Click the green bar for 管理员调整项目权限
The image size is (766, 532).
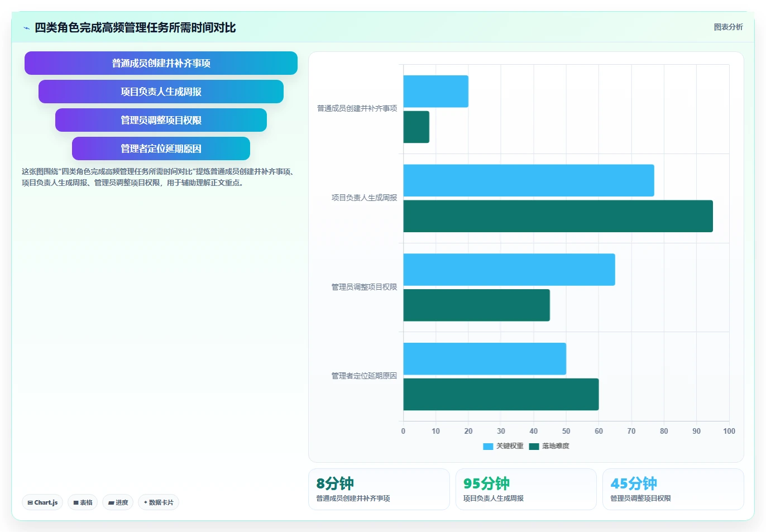(477, 305)
